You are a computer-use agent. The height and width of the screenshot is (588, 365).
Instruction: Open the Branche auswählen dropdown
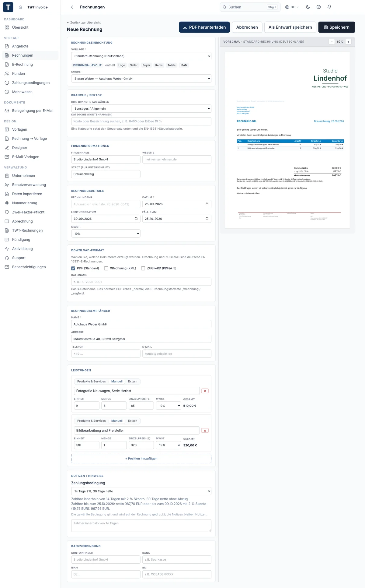141,109
